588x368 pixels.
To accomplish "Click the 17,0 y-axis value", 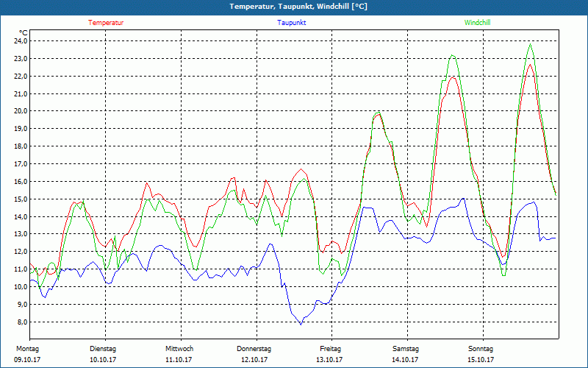I will pyautogui.click(x=21, y=164).
